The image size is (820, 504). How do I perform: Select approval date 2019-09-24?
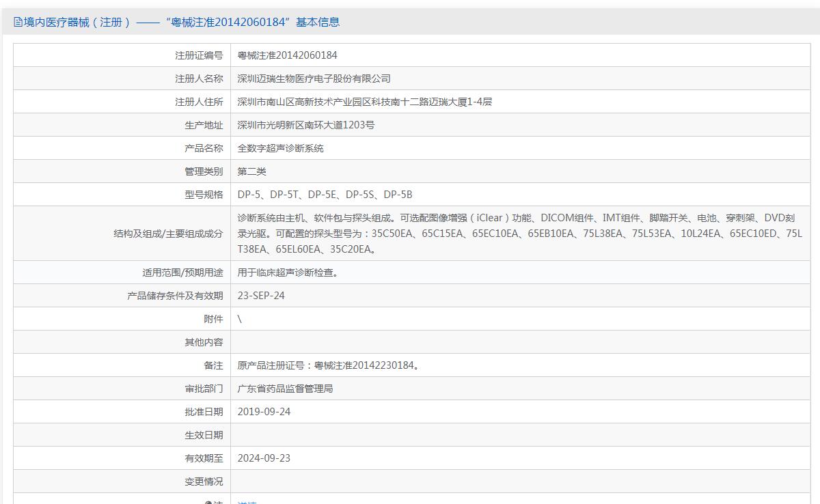tap(264, 412)
